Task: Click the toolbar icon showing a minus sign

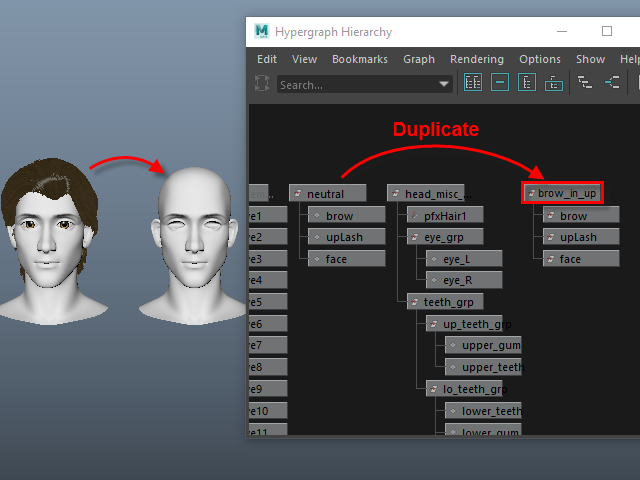Action: click(500, 82)
